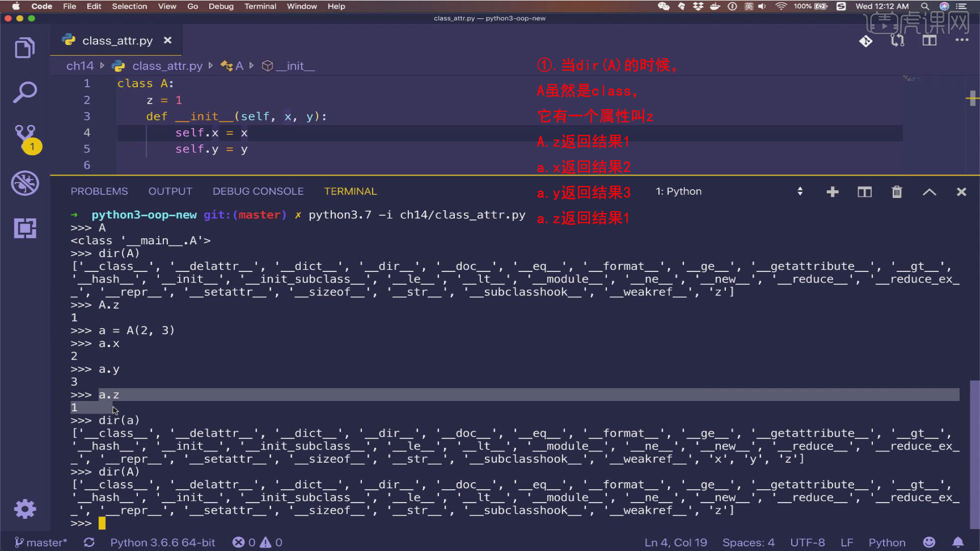
Task: Click 'Spaces: 4' indentation setting
Action: [x=748, y=542]
